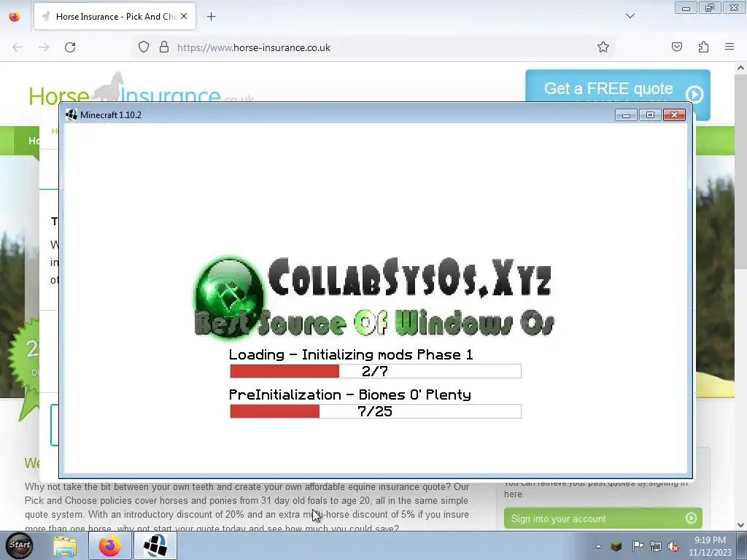Minimize the Minecraft 1.10.2 window
The width and height of the screenshot is (747, 560).
pos(626,115)
